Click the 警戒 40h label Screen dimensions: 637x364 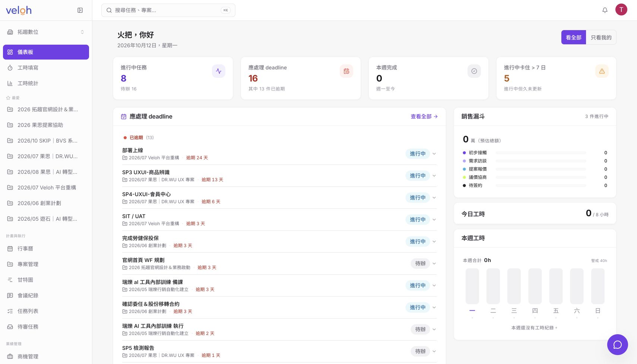[599, 261]
